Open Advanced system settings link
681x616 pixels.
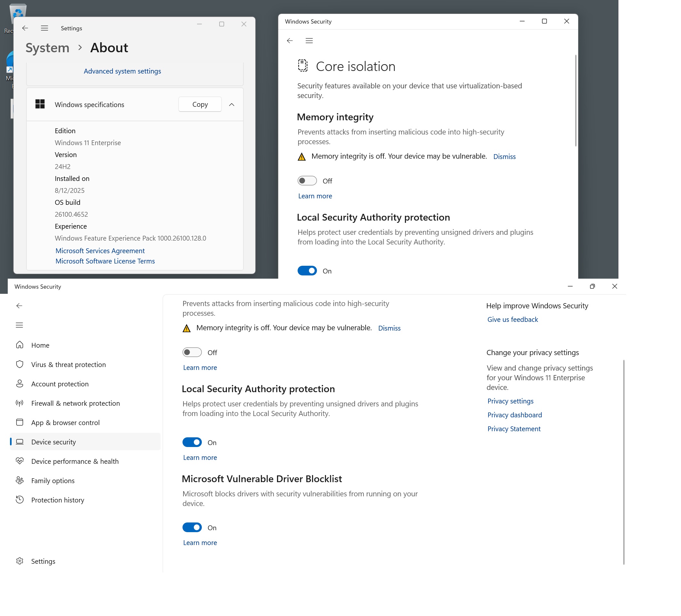(x=122, y=71)
